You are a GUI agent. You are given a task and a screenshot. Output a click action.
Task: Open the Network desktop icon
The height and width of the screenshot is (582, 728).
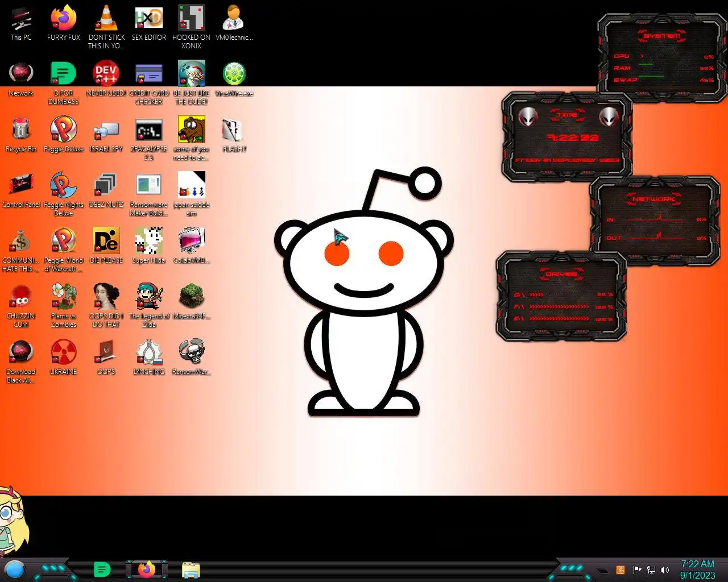pos(21,80)
